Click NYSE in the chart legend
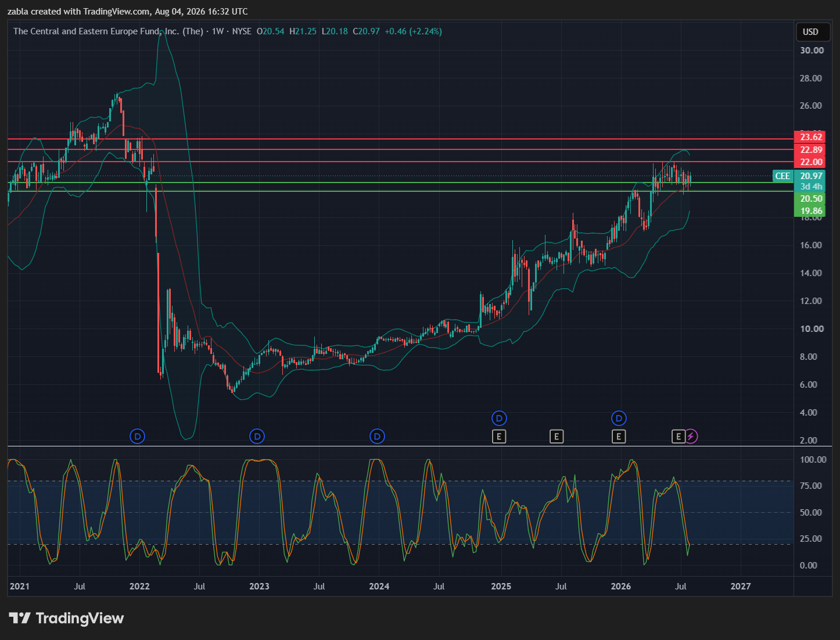840x640 pixels. (242, 31)
